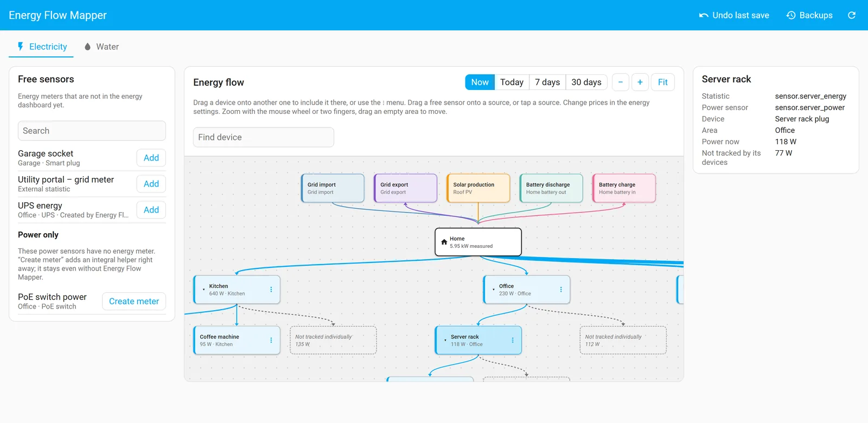This screenshot has height=423, width=868.
Task: Click the Home house icon
Action: (444, 242)
